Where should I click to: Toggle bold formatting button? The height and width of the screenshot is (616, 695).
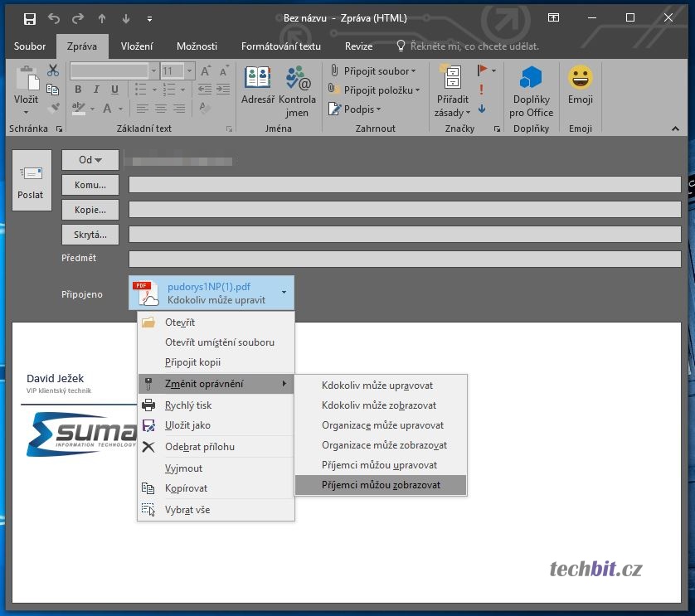click(78, 90)
